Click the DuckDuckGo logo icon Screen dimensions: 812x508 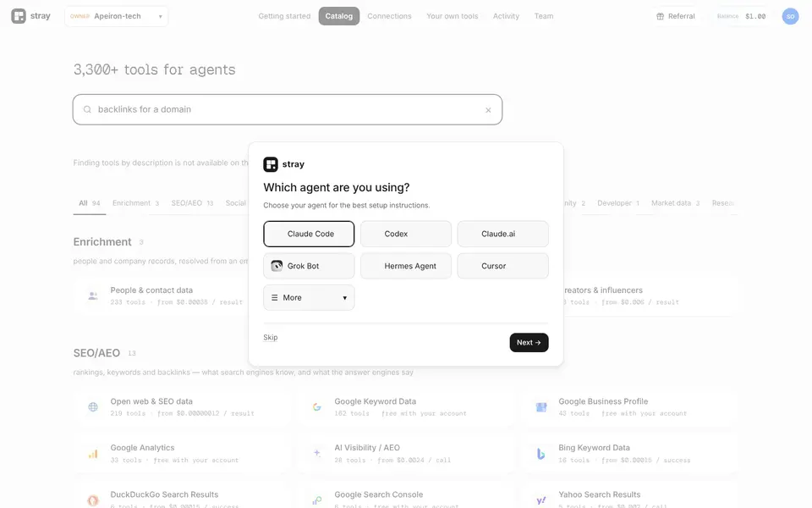pos(93,500)
